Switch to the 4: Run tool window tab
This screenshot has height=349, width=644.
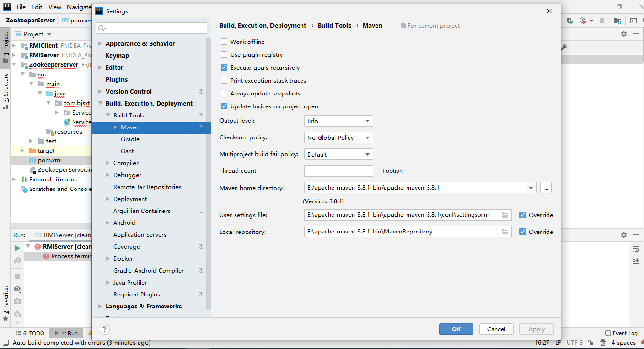tap(66, 333)
